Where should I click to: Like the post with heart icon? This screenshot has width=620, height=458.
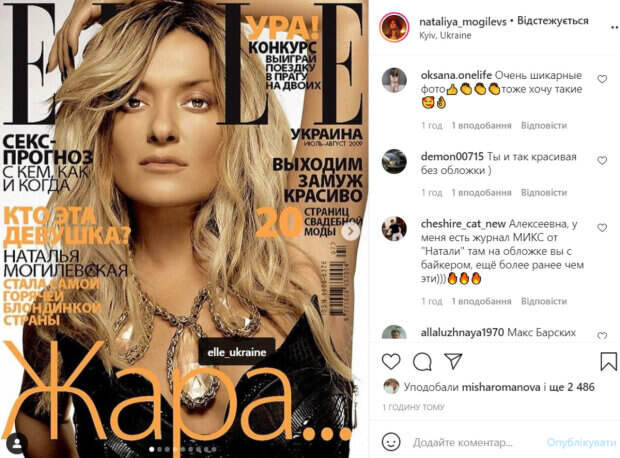[x=391, y=361]
